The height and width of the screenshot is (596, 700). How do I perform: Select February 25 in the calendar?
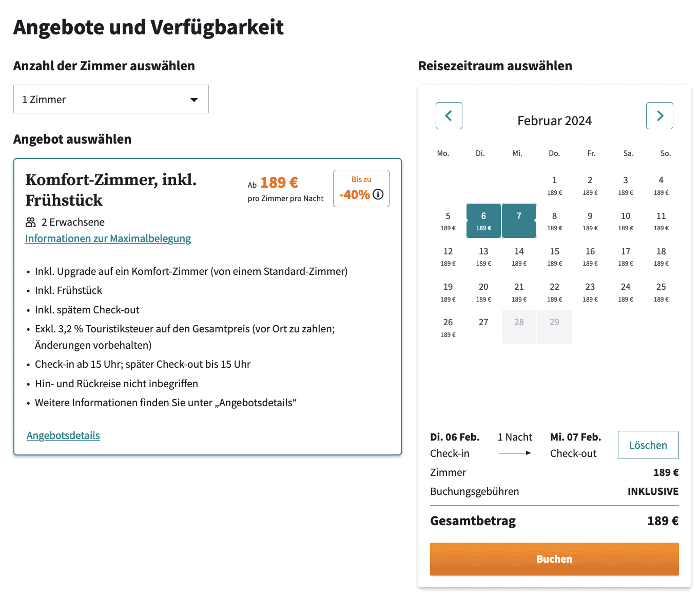(661, 291)
